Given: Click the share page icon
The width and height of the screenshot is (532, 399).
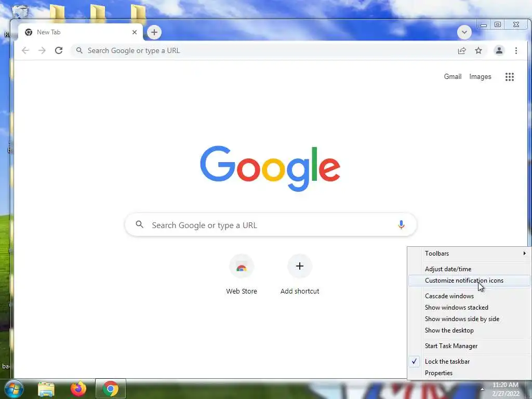Looking at the screenshot, I should [x=462, y=51].
